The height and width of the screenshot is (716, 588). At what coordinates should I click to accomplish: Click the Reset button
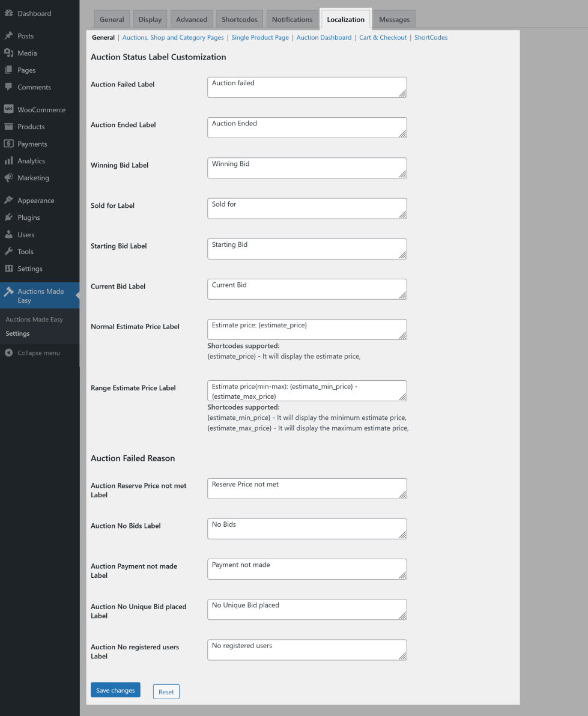[x=166, y=692]
